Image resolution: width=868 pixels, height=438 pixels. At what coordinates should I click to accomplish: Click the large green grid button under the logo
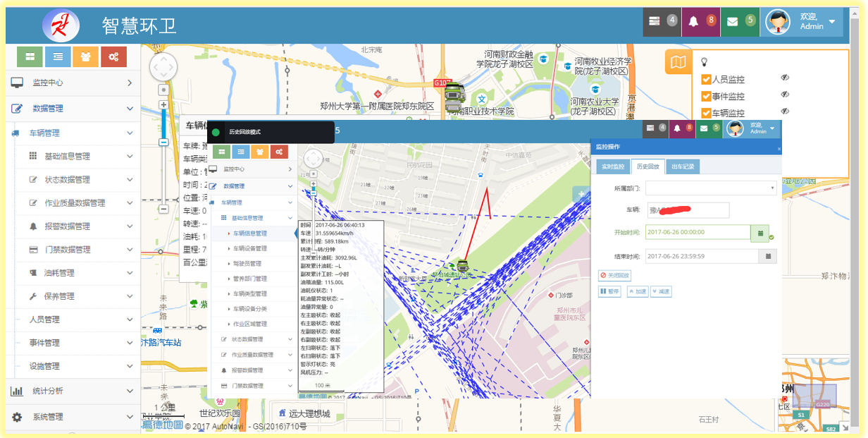pos(30,56)
